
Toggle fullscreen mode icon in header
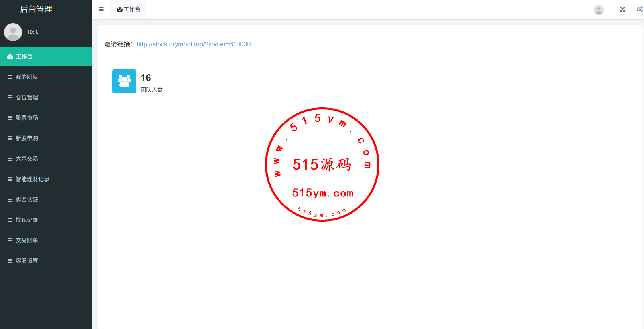point(622,9)
